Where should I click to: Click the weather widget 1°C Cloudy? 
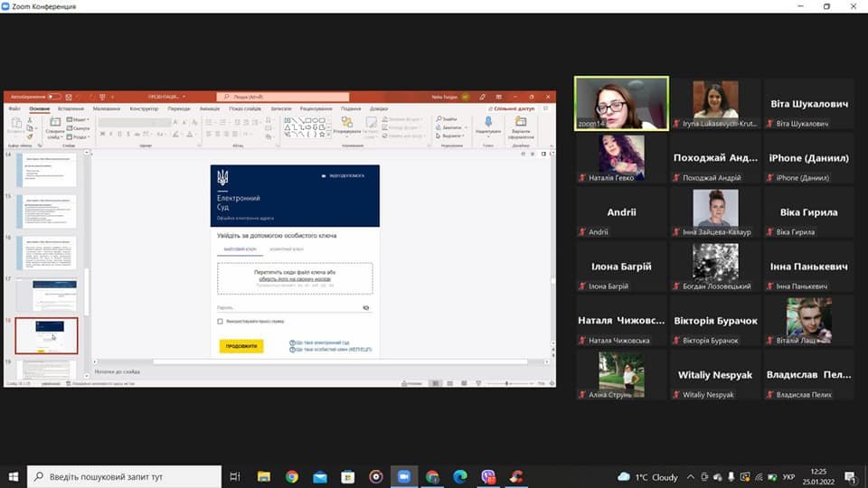[647, 477]
